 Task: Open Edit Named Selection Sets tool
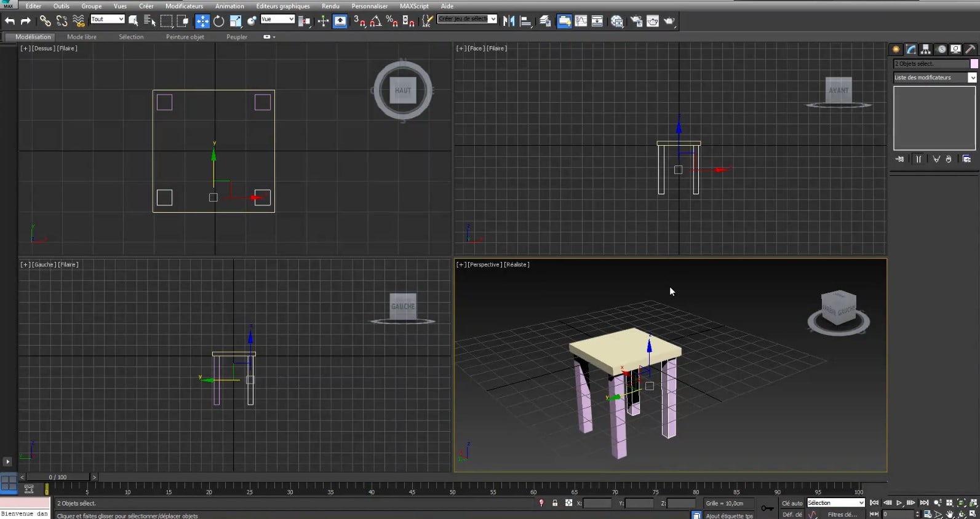point(428,21)
